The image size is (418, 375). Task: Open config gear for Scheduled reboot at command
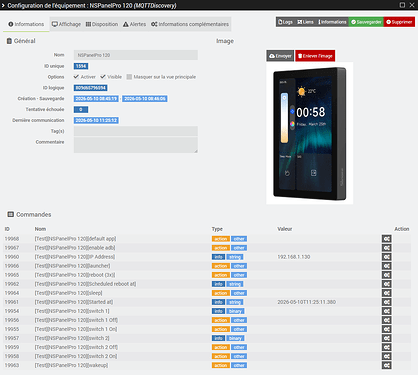pos(386,284)
